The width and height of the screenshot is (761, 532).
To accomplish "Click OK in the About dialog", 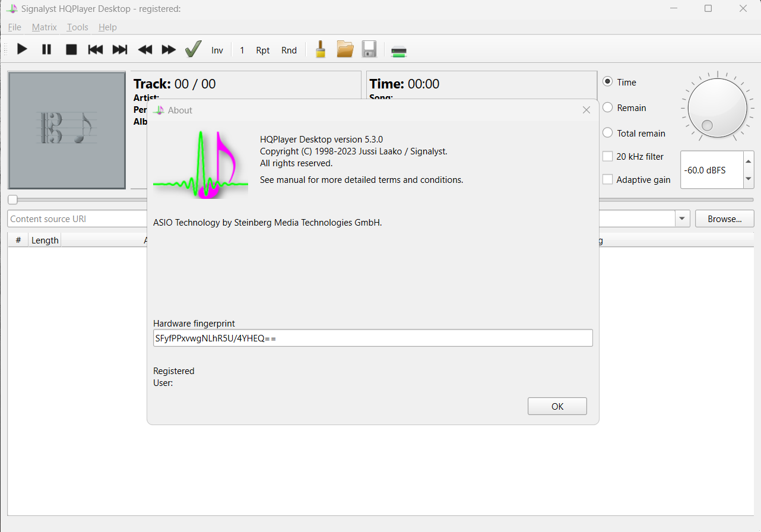I will pos(557,406).
